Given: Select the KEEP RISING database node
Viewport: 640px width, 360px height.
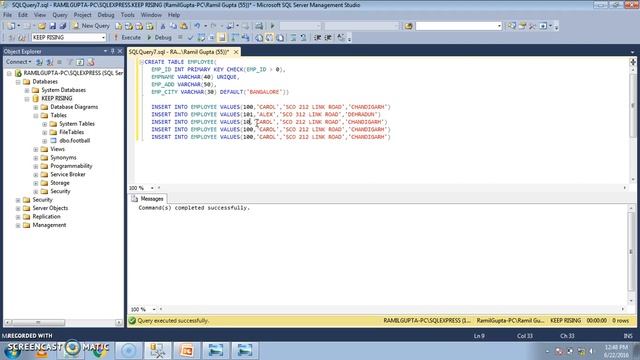Looking at the screenshot, I should click(57, 98).
